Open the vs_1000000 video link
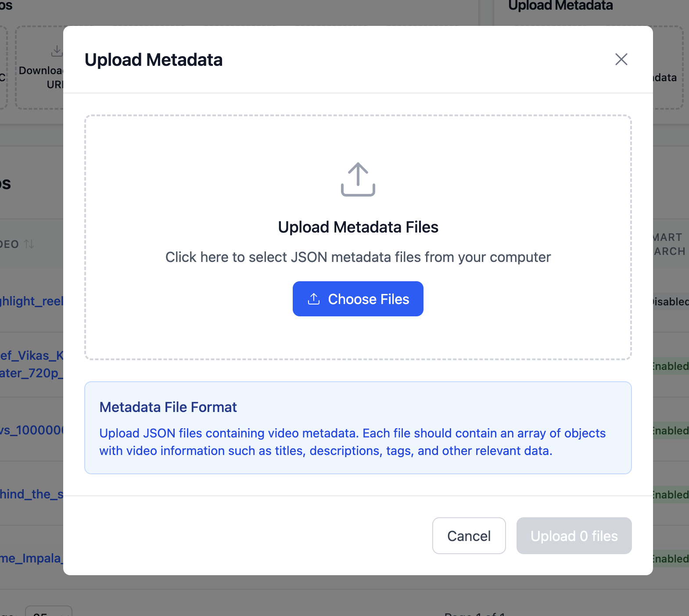Viewport: 689px width, 616px height. tap(32, 430)
